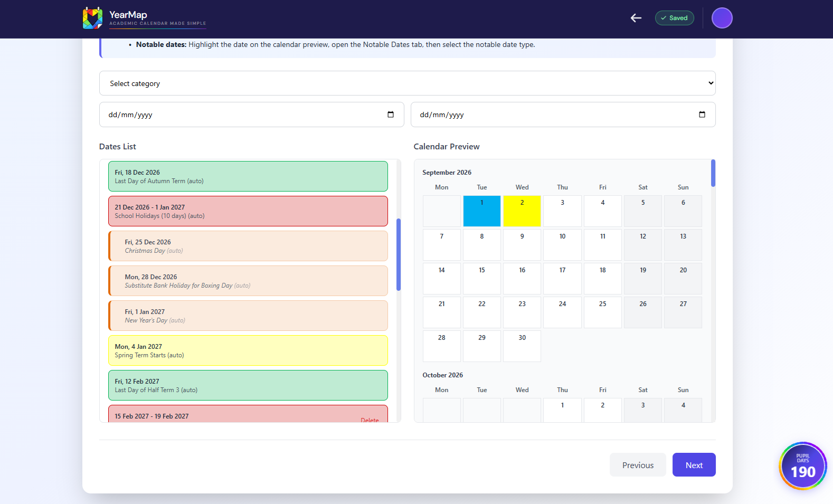
Task: Click the Dates List scrollbar
Action: pos(399,254)
